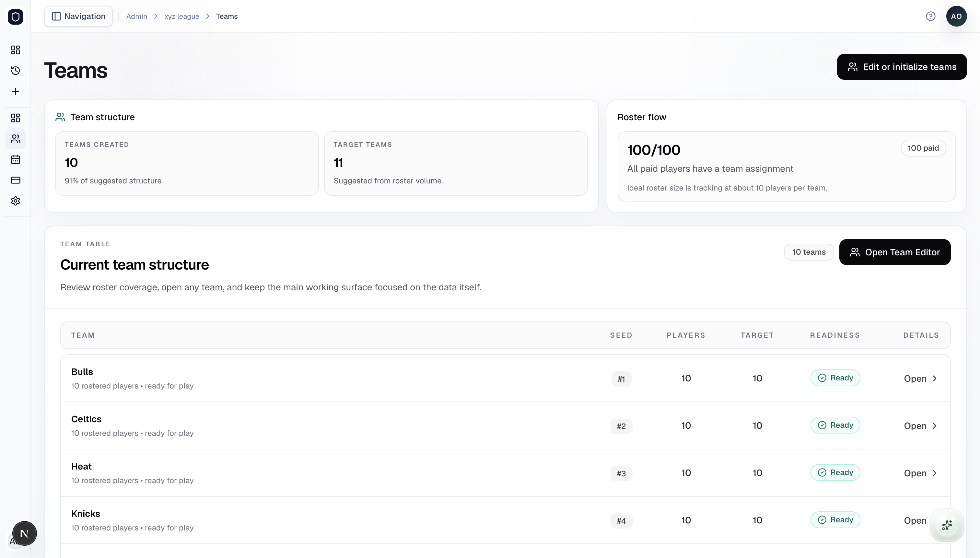980x558 pixels.
Task: Click the PLAYERS column header
Action: tap(686, 335)
